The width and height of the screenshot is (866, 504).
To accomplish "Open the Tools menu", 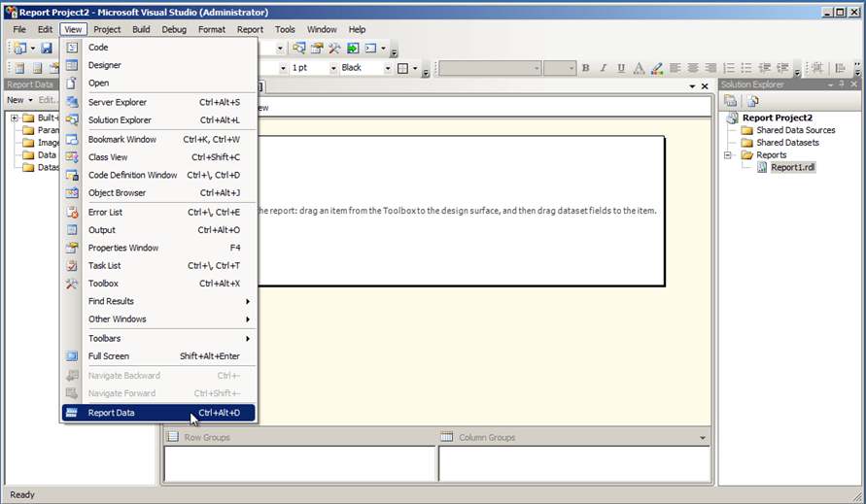I will pyautogui.click(x=285, y=29).
